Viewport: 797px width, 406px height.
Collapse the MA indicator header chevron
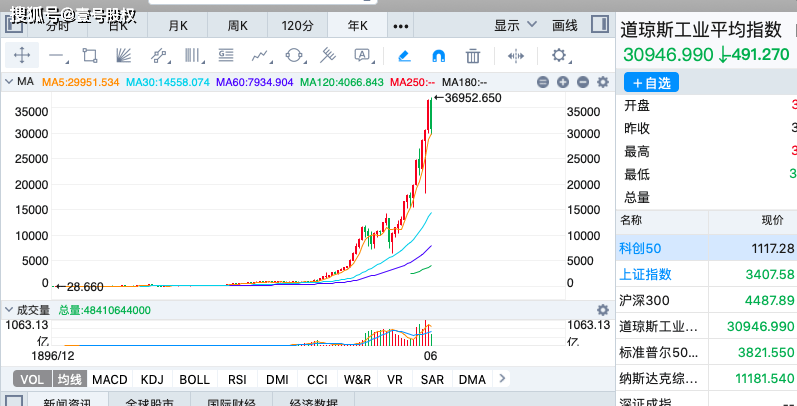click(9, 81)
